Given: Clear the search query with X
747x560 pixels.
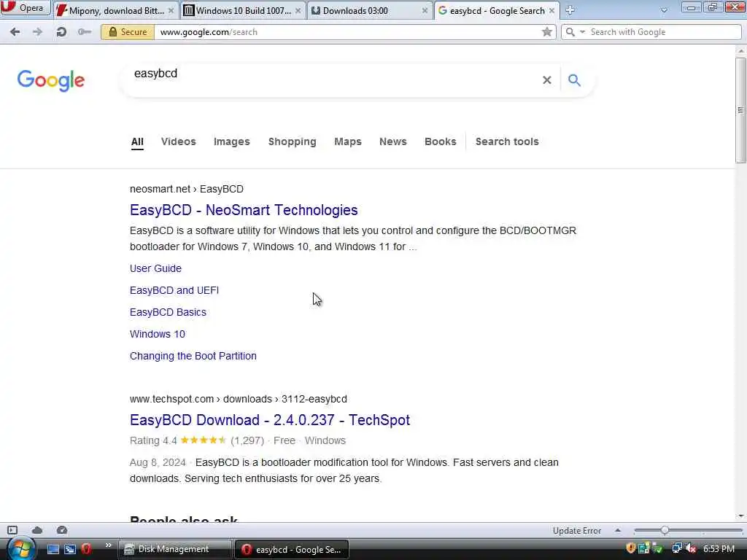Looking at the screenshot, I should pyautogui.click(x=547, y=80).
